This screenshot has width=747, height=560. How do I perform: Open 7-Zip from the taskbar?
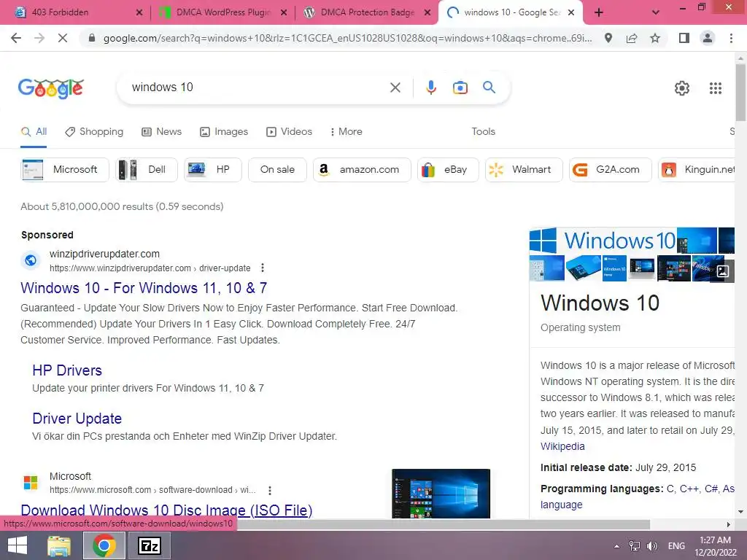coord(150,545)
